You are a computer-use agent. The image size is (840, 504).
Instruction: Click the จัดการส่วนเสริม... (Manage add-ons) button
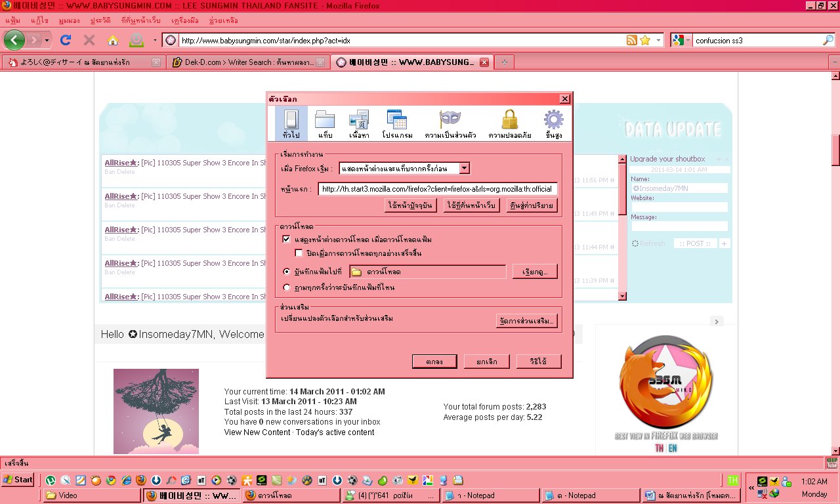527,321
